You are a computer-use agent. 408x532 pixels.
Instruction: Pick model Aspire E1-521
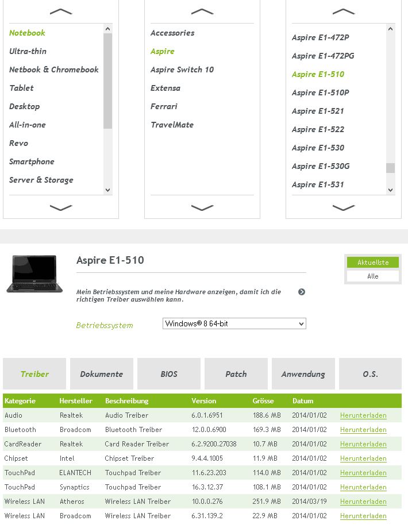(x=318, y=111)
